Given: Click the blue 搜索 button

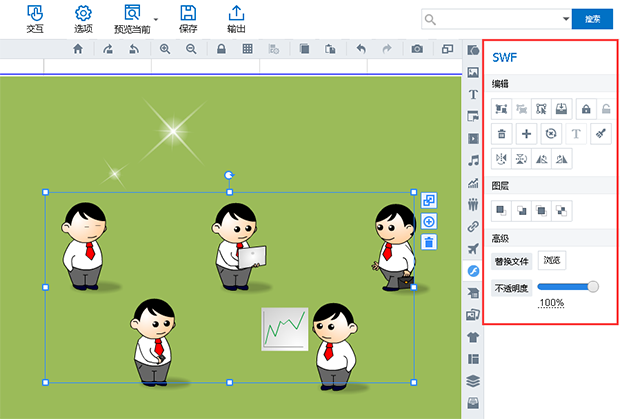Looking at the screenshot, I should tap(592, 19).
